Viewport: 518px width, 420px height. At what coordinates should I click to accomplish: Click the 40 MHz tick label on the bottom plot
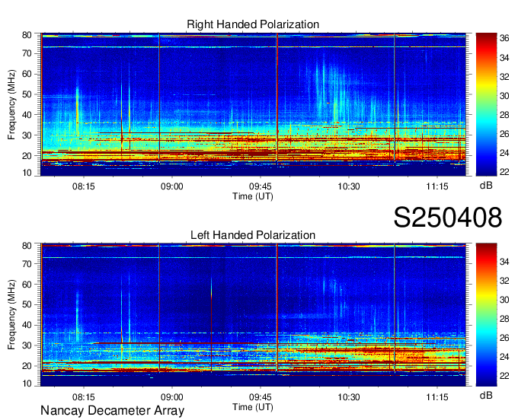(27, 326)
